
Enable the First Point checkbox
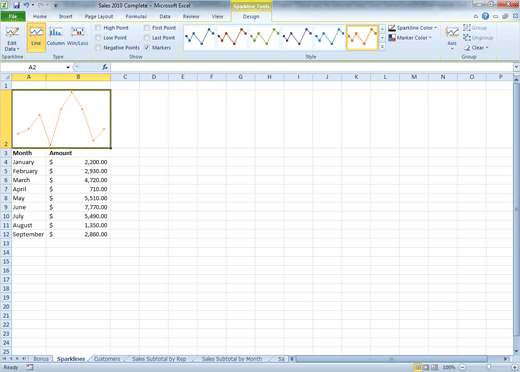[x=147, y=28]
